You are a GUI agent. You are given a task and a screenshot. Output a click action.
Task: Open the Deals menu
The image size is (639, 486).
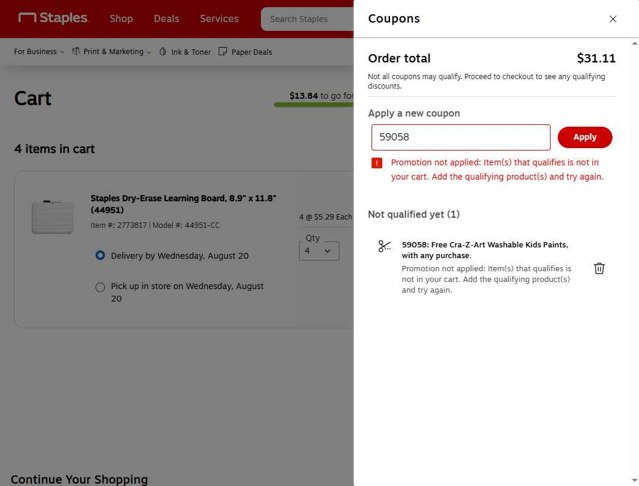tap(166, 19)
